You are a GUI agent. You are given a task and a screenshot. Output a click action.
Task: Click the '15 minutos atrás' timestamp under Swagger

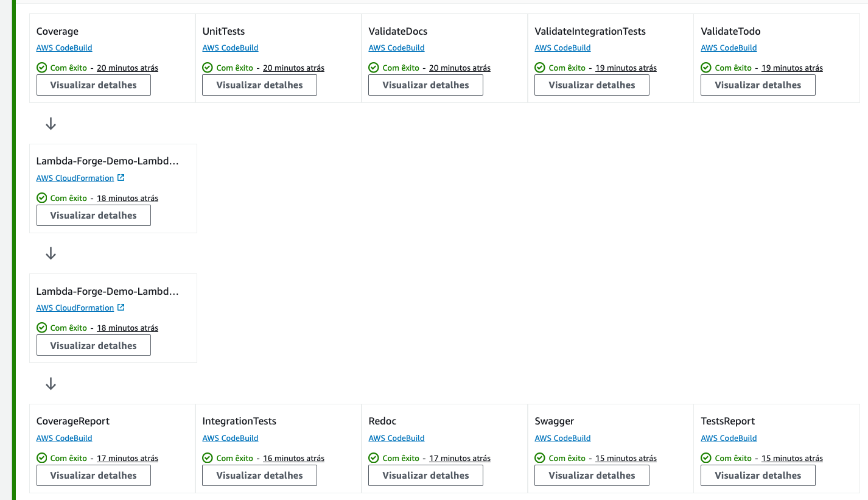pyautogui.click(x=626, y=459)
